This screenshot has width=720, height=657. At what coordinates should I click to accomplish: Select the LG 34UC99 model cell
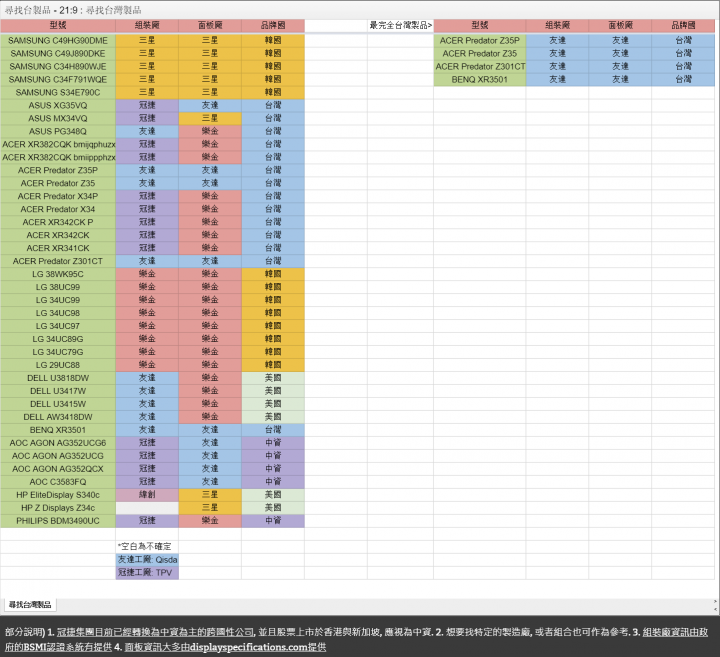[x=58, y=300]
